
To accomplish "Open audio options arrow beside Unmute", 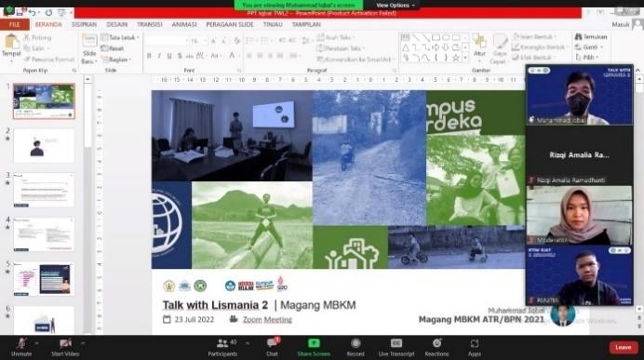I will click(36, 342).
